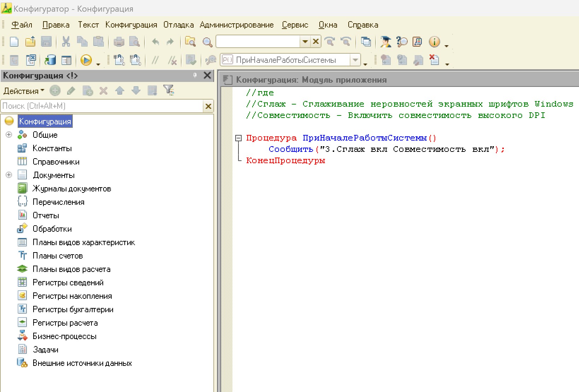Click the Redo arrow icon
Image resolution: width=579 pixels, height=392 pixels.
point(170,42)
